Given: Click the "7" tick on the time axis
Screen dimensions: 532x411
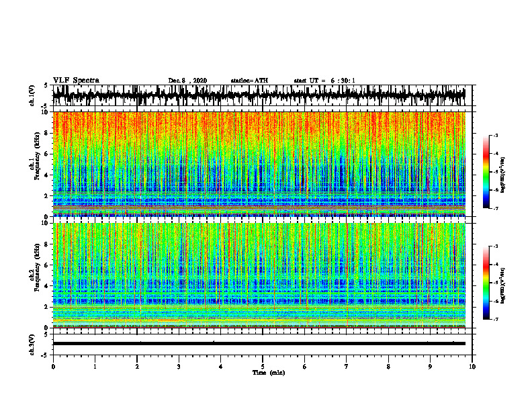Looking at the screenshot, I should pyautogui.click(x=347, y=367).
